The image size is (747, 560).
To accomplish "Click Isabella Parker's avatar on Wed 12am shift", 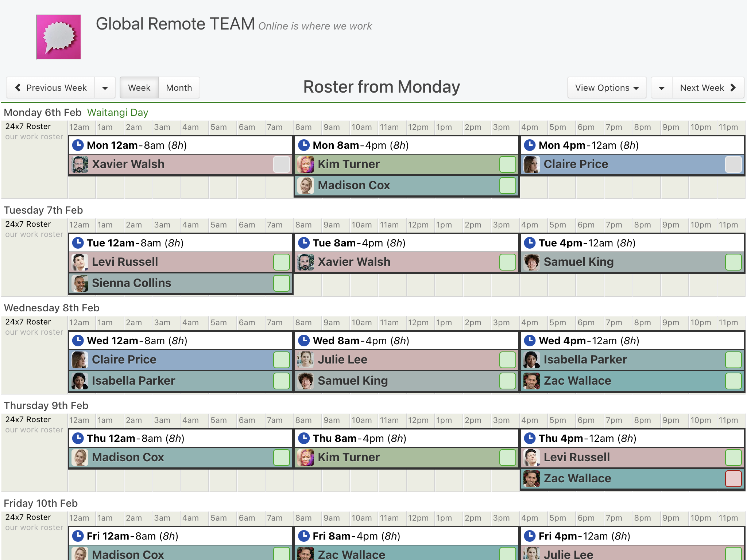I will [x=80, y=381].
